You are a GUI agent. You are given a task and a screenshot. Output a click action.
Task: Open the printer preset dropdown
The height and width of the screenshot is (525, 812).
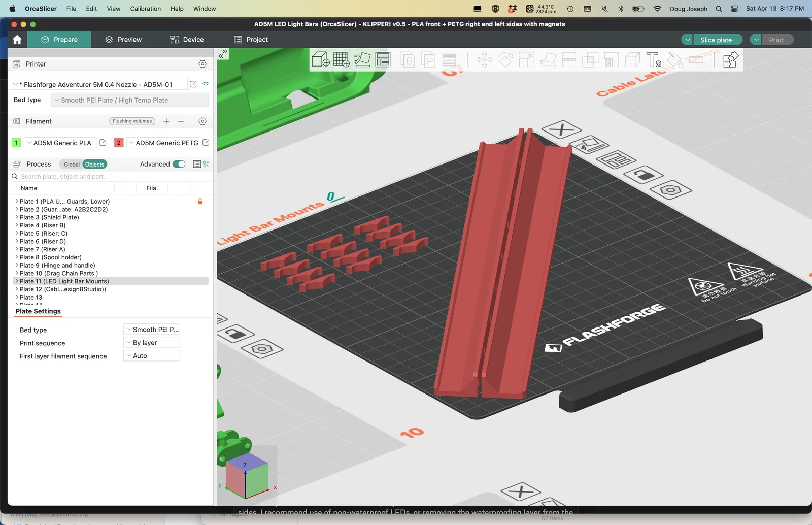click(x=98, y=85)
